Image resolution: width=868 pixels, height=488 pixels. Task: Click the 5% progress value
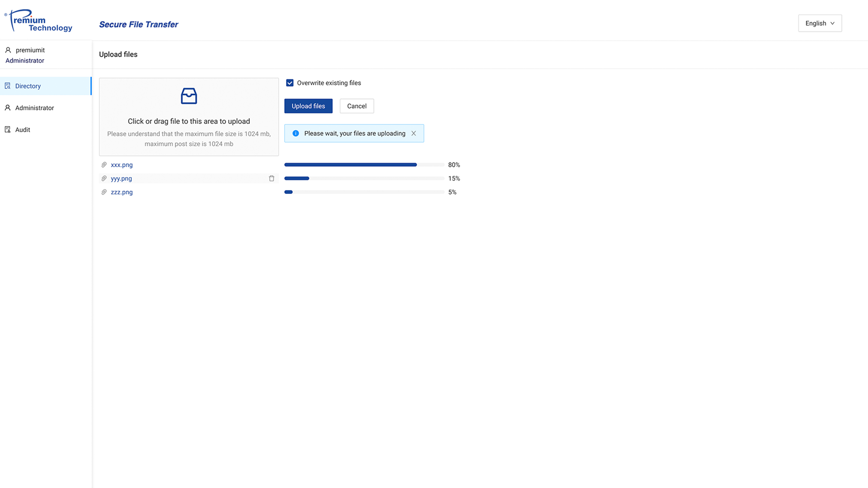point(452,192)
